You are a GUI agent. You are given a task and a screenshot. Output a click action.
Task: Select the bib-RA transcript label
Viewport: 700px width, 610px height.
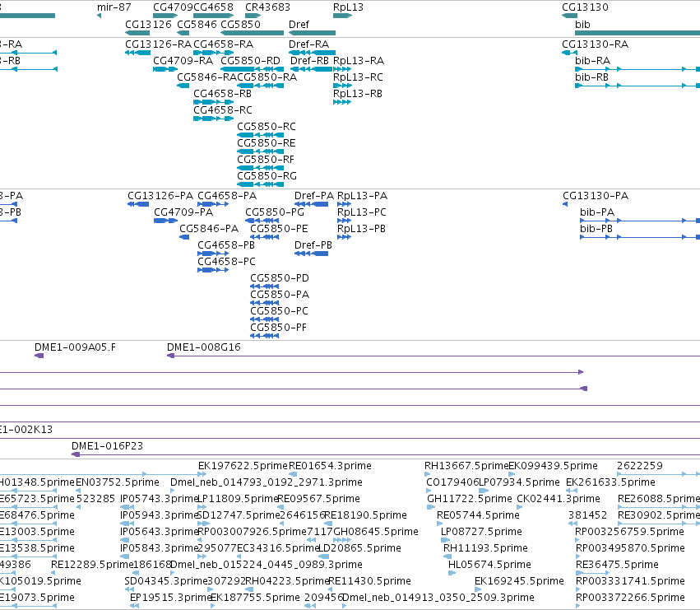point(592,61)
